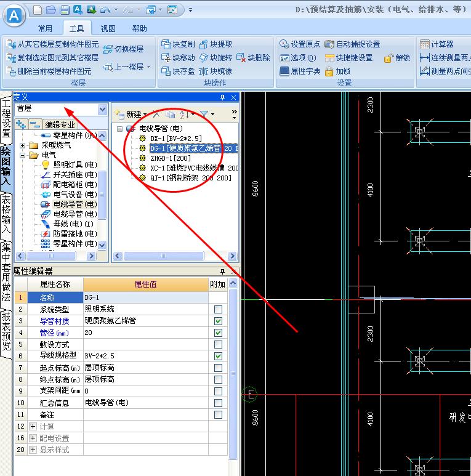Open the 新建 dropdown arrow

[145, 115]
